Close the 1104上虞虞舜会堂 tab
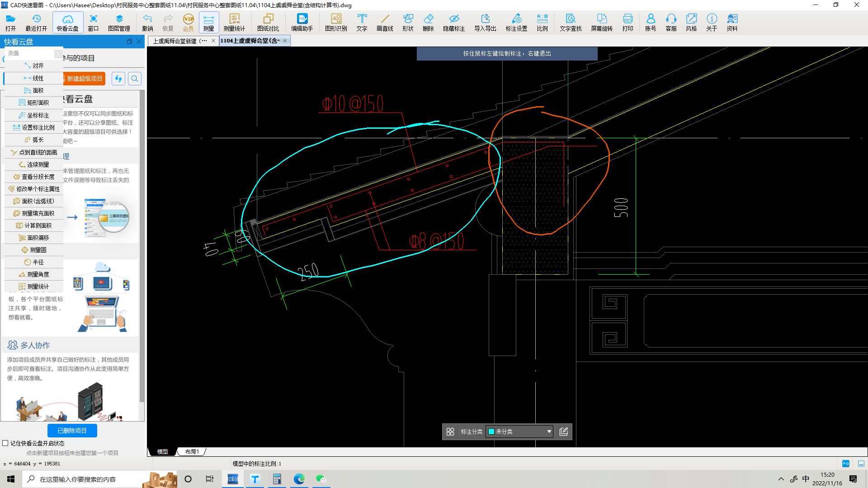The image size is (868, 488). [285, 41]
